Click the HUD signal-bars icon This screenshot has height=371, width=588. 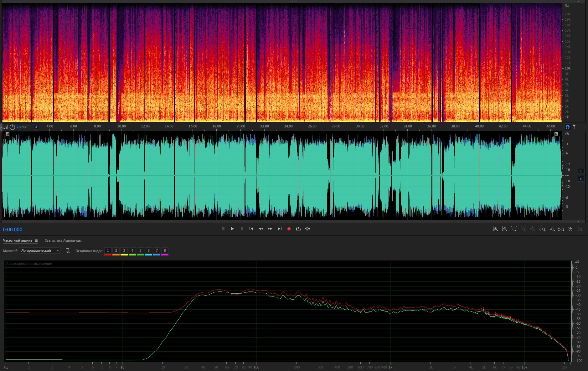(x=5, y=127)
